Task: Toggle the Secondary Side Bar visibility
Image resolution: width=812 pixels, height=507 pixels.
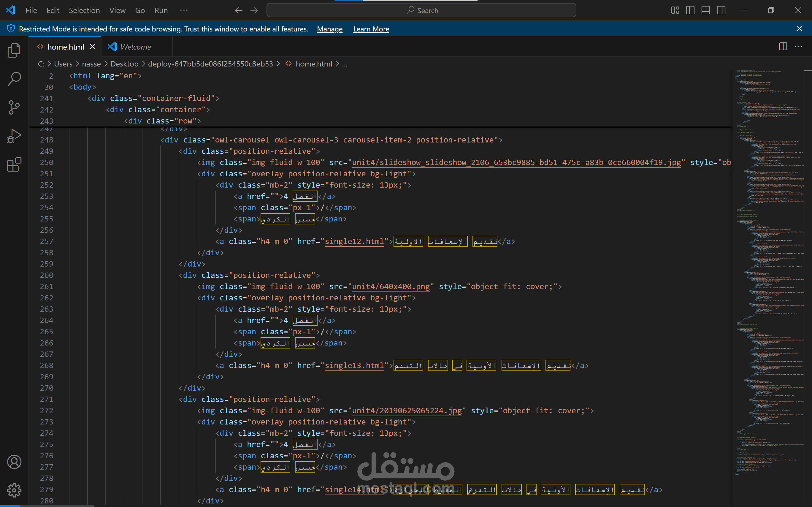Action: point(721,10)
